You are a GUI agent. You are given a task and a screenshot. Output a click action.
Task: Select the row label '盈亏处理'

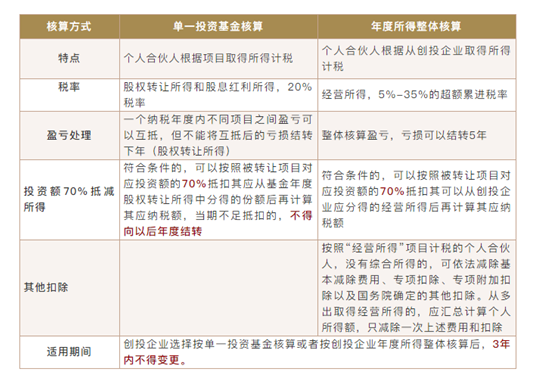tap(69, 135)
